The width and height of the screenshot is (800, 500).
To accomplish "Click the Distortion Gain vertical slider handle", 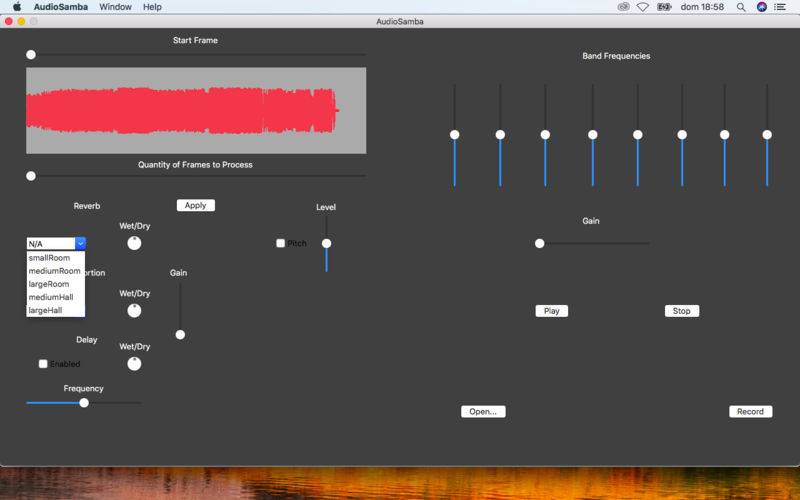I will click(x=180, y=335).
